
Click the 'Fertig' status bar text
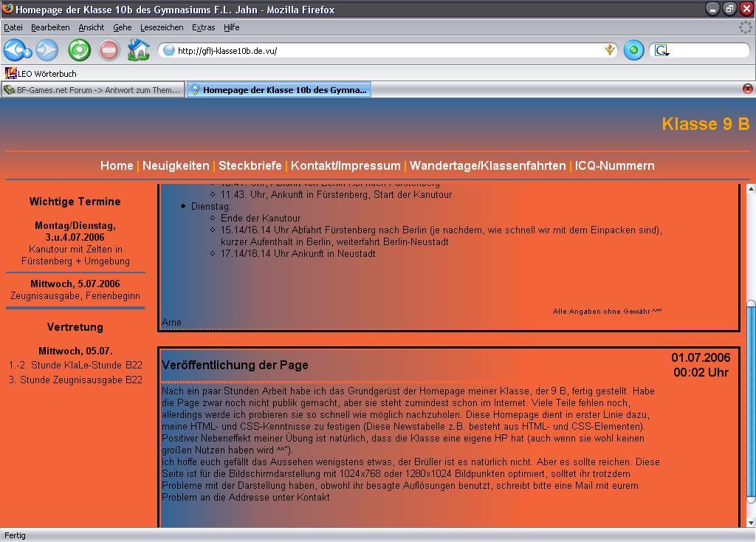click(15, 535)
